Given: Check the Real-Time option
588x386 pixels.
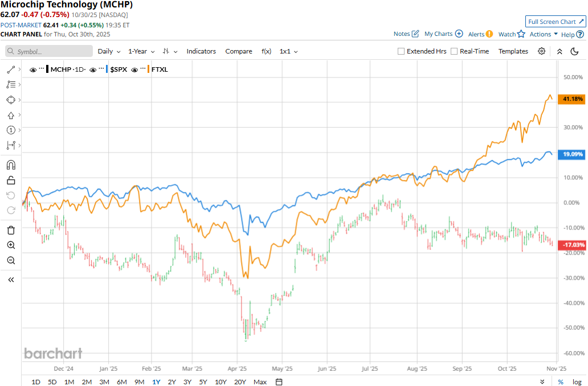Looking at the screenshot, I should coord(454,51).
